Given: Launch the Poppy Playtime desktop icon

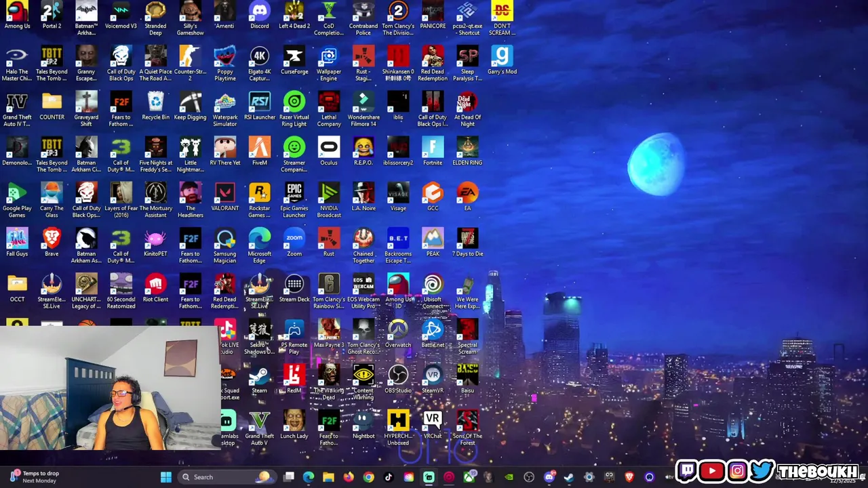Looking at the screenshot, I should 224,63.
